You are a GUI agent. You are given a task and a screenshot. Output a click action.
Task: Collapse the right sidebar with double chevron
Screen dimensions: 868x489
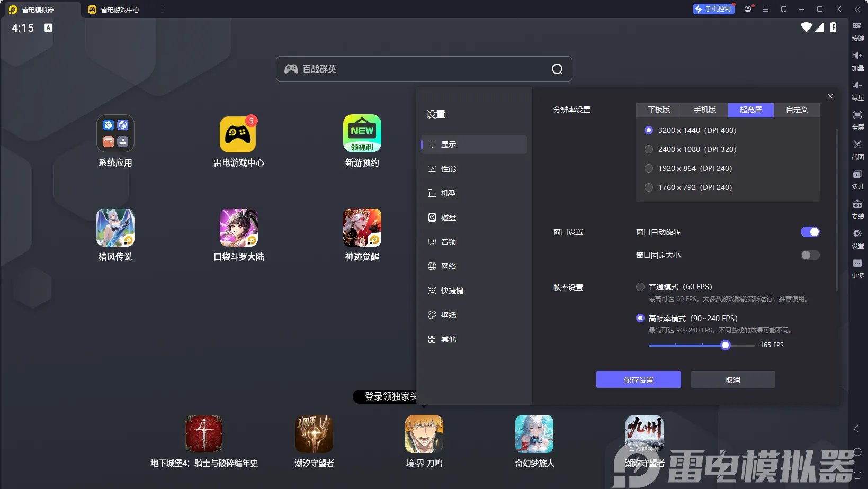point(857,9)
